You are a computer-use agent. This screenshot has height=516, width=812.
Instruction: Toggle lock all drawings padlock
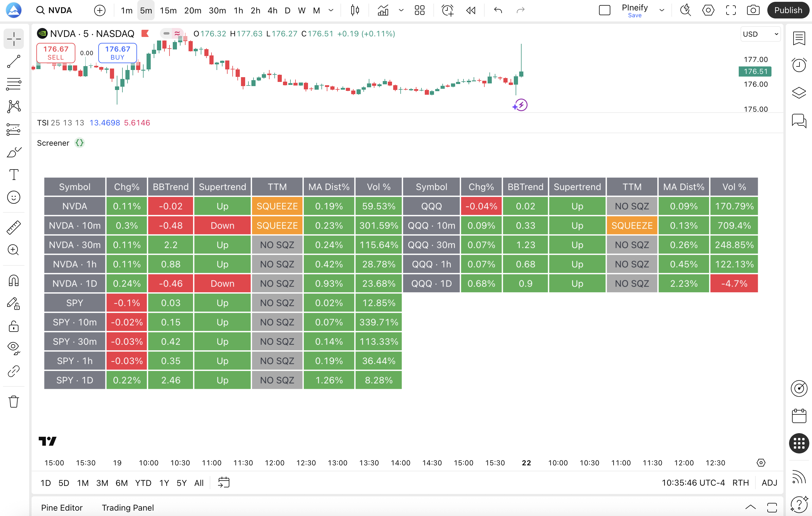14,326
